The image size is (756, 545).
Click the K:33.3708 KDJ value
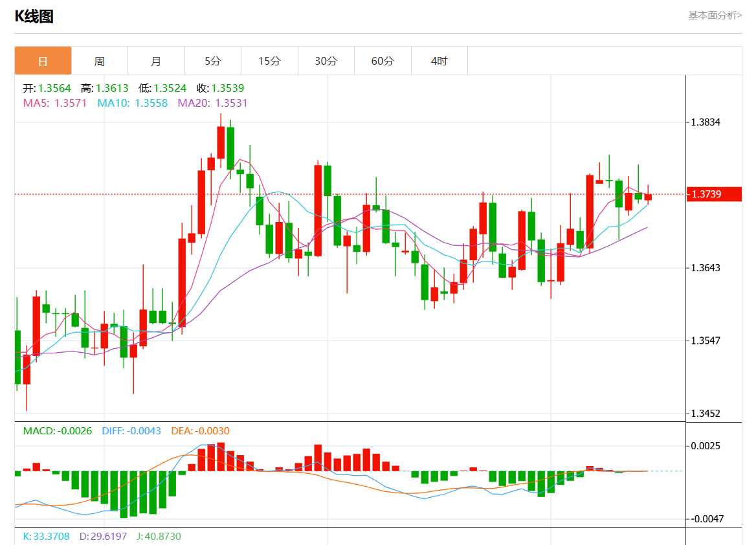(x=47, y=537)
